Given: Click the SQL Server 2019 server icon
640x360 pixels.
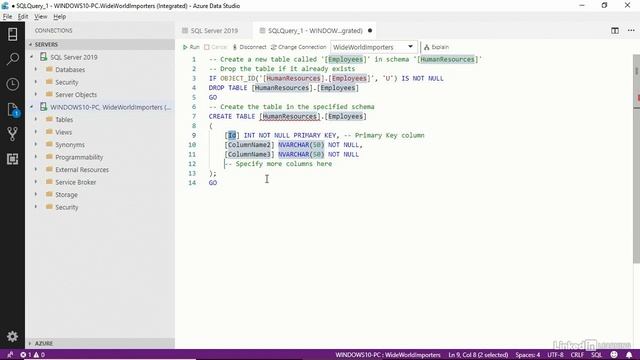Looking at the screenshot, I should [x=43, y=57].
